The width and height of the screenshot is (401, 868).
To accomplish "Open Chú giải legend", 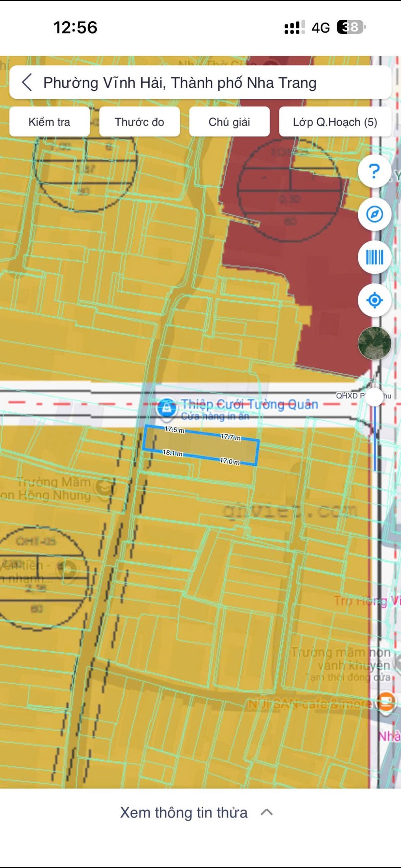I will [x=229, y=122].
